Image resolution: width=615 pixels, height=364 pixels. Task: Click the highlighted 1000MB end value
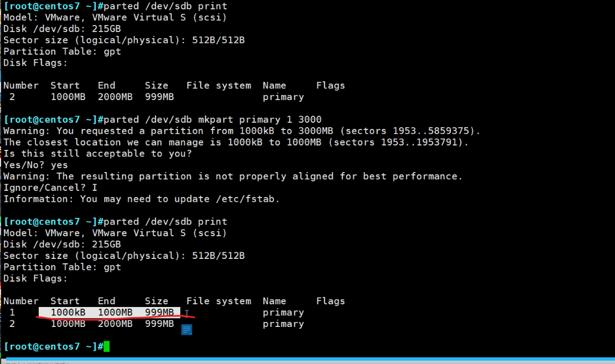pos(115,313)
